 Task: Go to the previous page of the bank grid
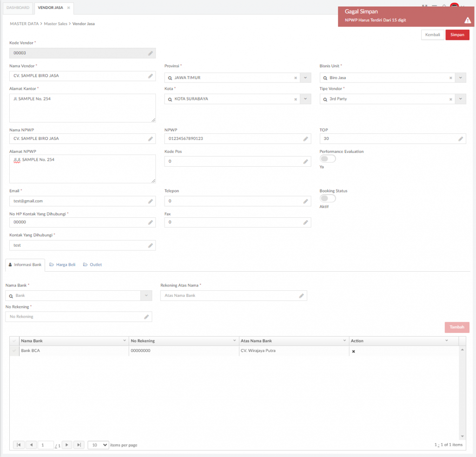click(x=31, y=445)
